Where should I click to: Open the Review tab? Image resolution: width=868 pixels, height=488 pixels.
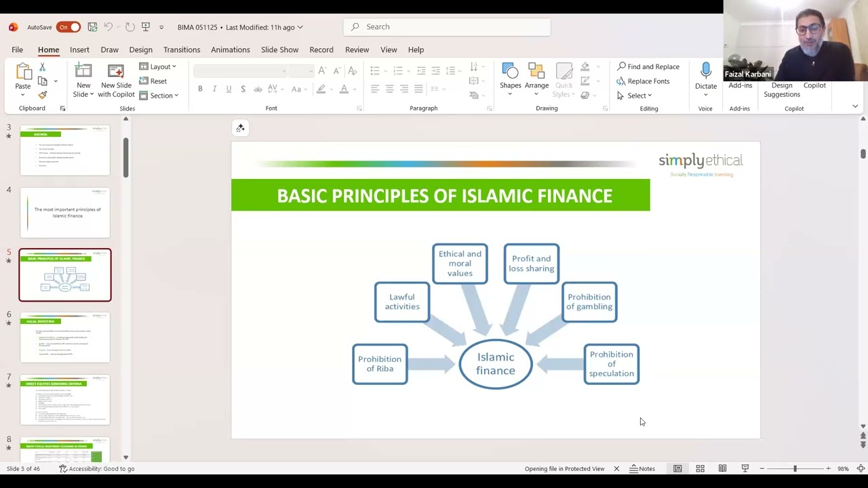pos(357,49)
